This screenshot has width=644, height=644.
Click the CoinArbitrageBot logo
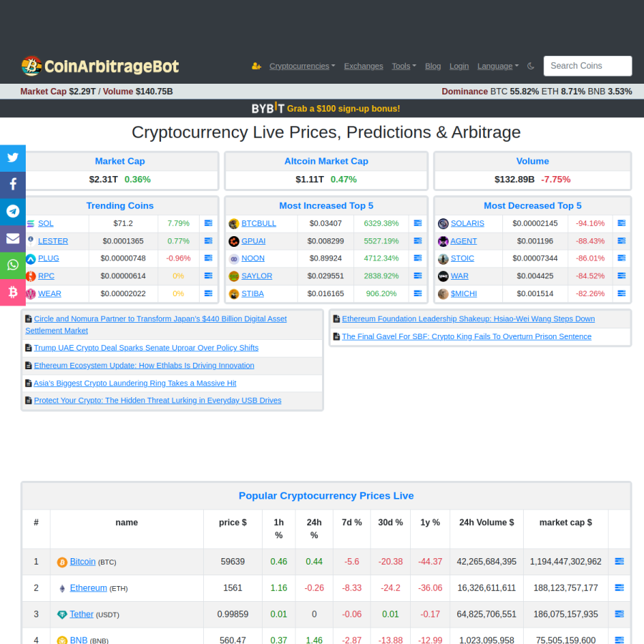pos(100,66)
